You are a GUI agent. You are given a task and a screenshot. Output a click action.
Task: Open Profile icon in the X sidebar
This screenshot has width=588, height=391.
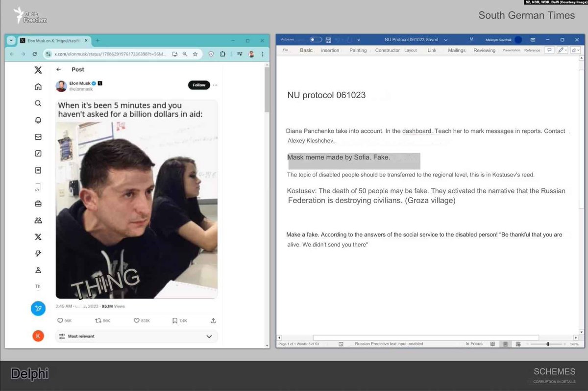(x=38, y=270)
